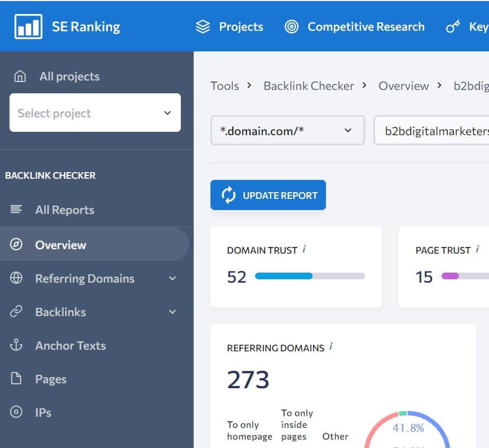Image resolution: width=489 pixels, height=448 pixels.
Task: Click the Page Trust info icon
Action: tap(477, 249)
